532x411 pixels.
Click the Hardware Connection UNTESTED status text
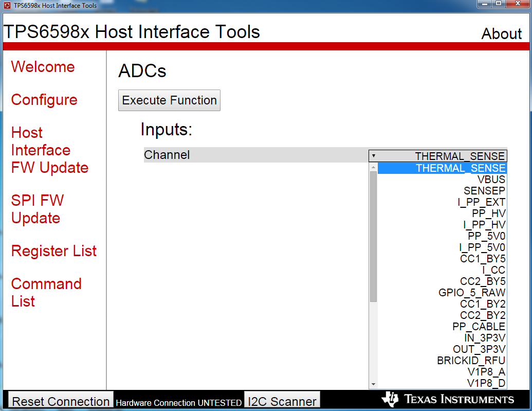(x=178, y=403)
